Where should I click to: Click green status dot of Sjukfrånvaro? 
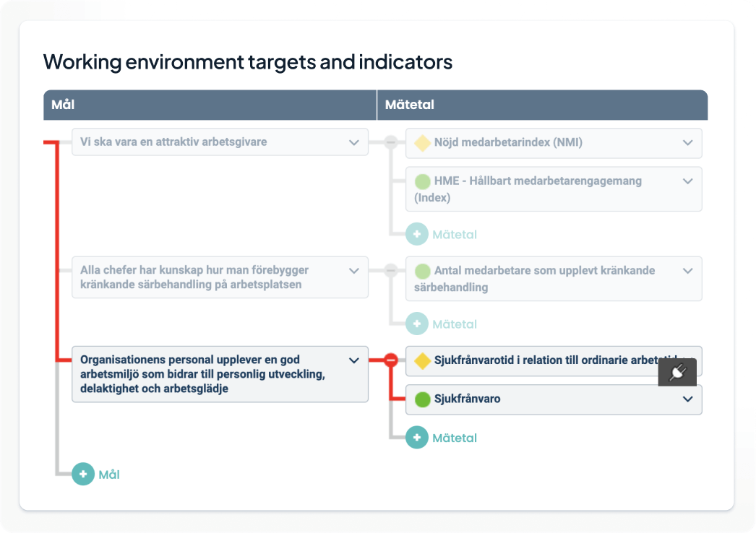tap(422, 399)
